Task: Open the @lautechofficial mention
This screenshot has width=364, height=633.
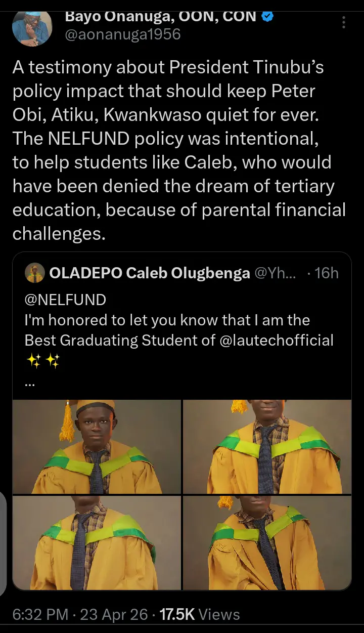Action: (277, 340)
